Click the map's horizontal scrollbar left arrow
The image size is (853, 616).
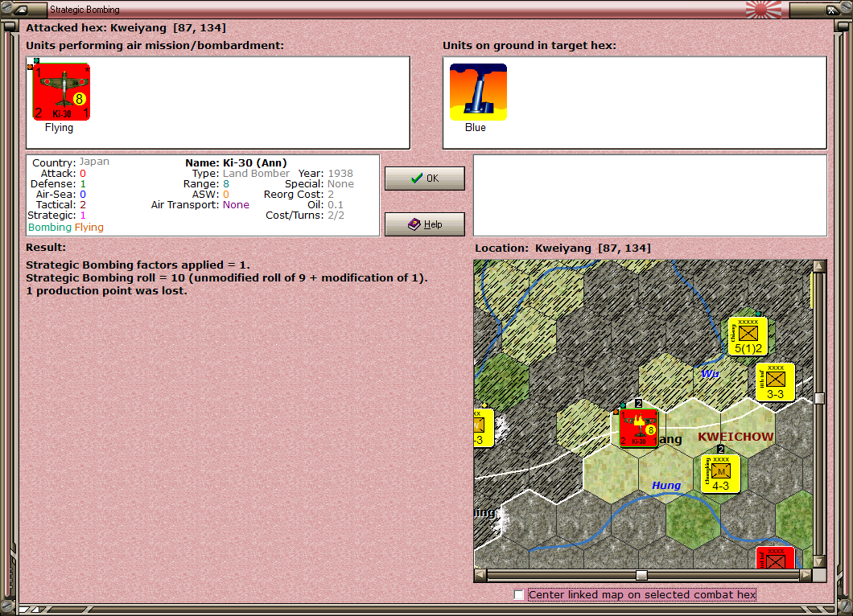480,575
